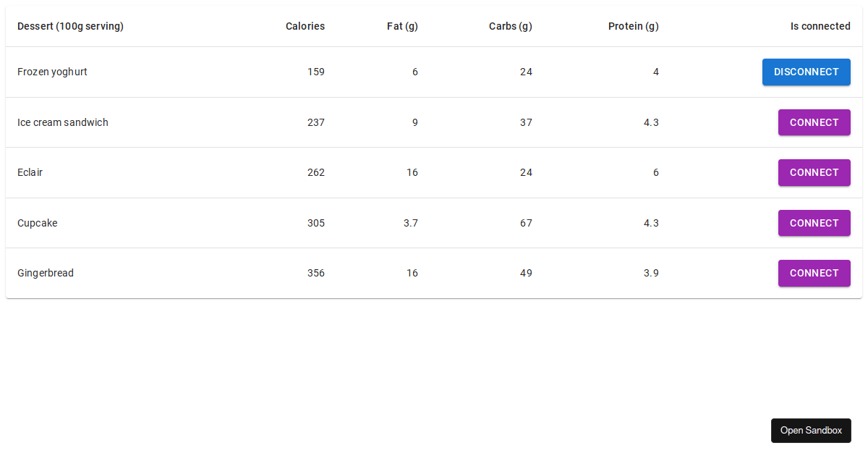
Task: Select the Frozen yoghurt row label
Action: [51, 72]
